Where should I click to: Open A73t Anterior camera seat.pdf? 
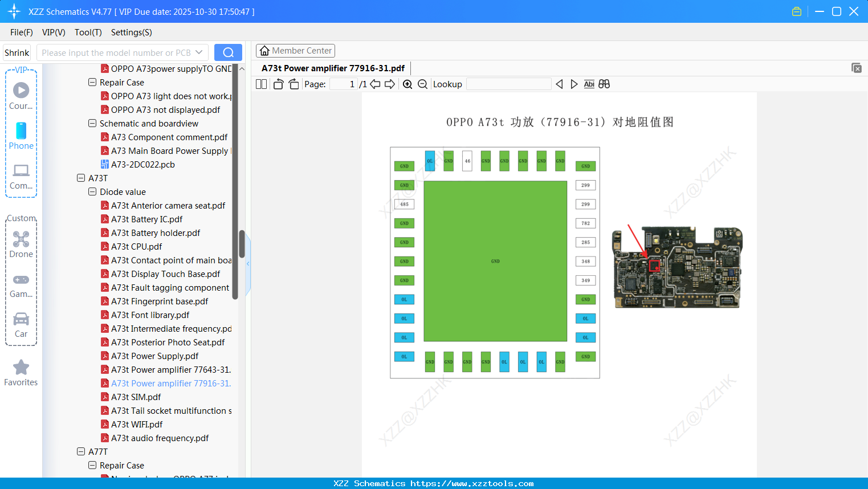coord(168,206)
